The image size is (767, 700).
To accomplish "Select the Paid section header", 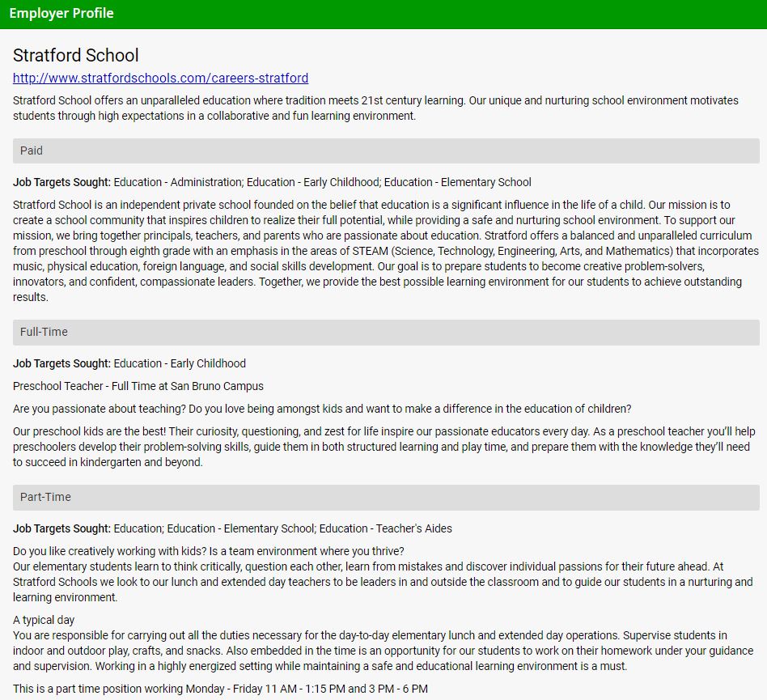I will click(386, 151).
